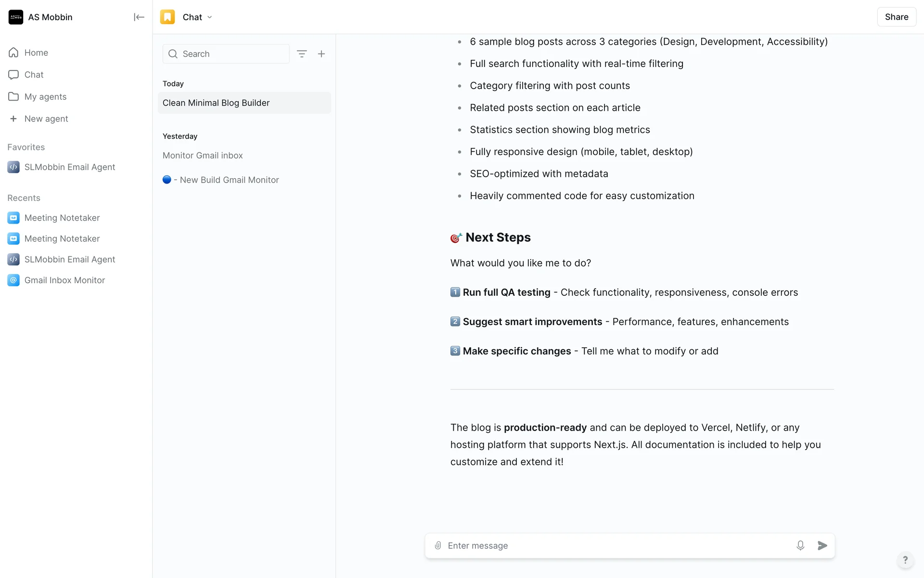Open Monitor Gmail inbox conversation
The height and width of the screenshot is (578, 924).
point(203,156)
